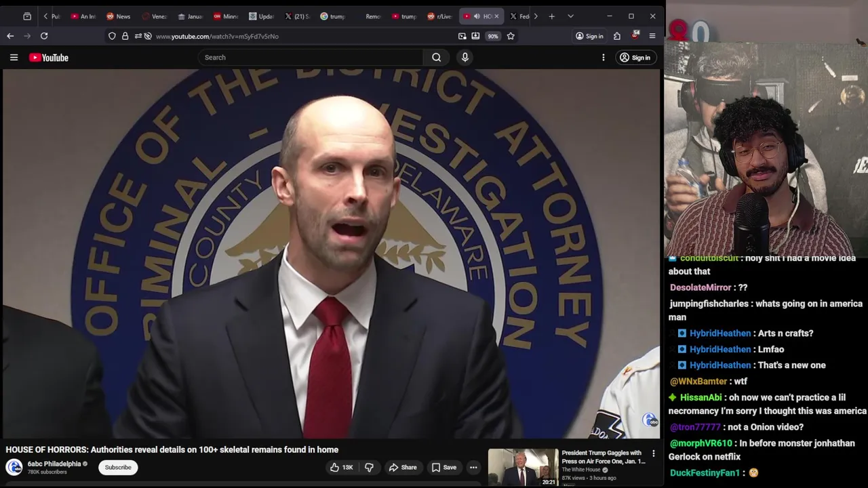Open the permissions icon in the address bar
This screenshot has height=488, width=868.
[138, 36]
